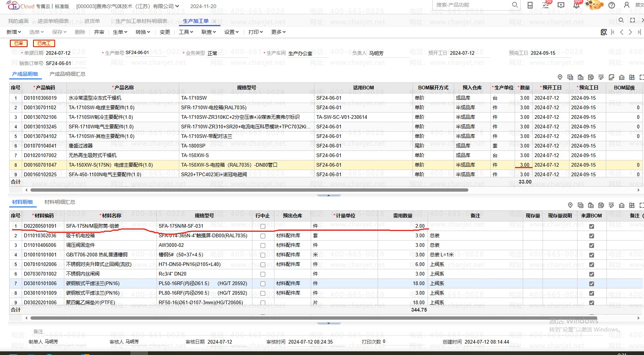Expand the 转换 dropdown menu
644x355 pixels.
click(x=143, y=32)
